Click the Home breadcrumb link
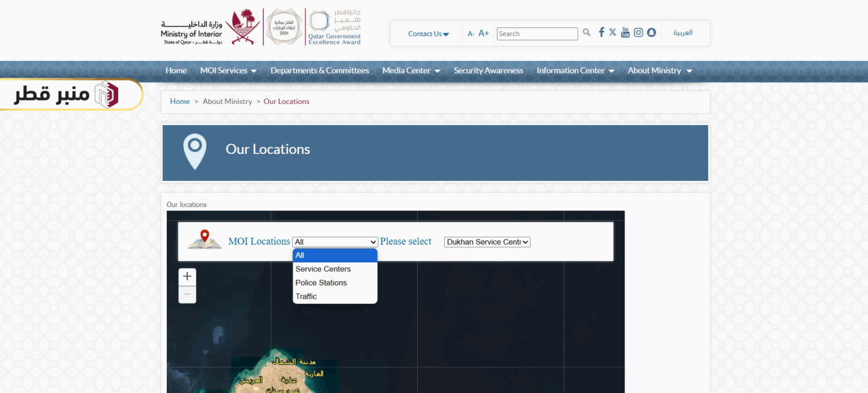Viewport: 868px width, 393px height. (180, 101)
